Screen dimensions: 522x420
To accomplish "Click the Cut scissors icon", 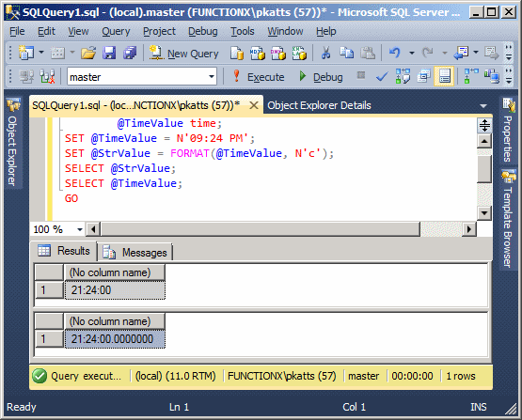I will tap(326, 53).
